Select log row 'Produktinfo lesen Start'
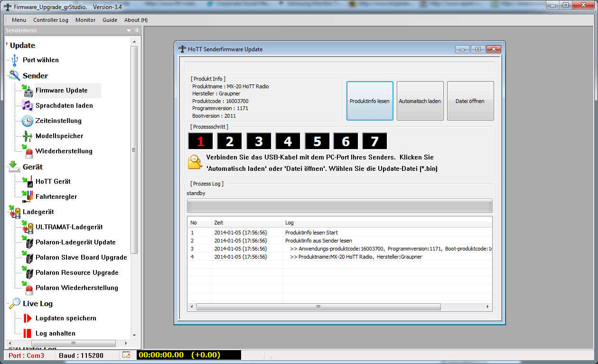598x364 pixels. coord(339,233)
